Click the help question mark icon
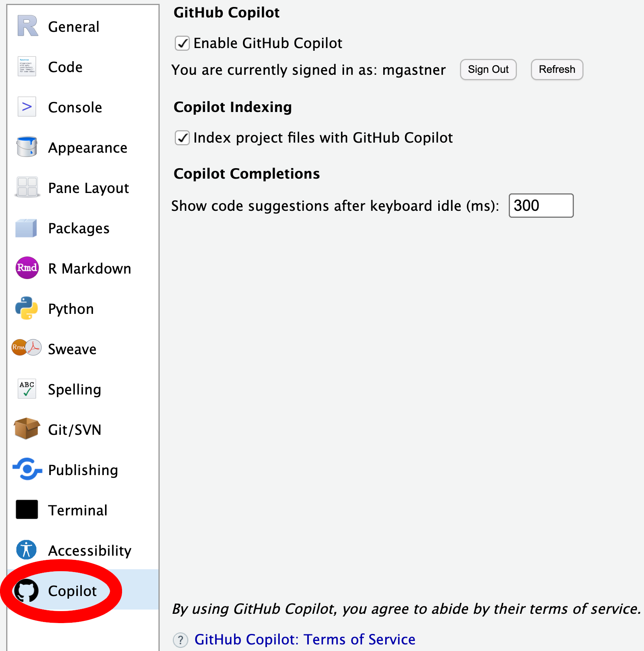644x651 pixels. [x=180, y=640]
